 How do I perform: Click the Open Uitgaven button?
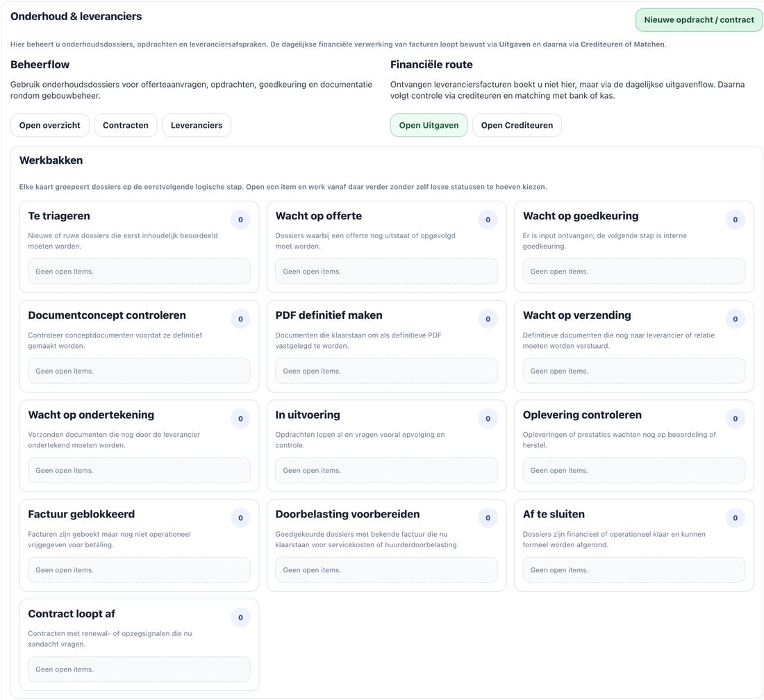429,125
